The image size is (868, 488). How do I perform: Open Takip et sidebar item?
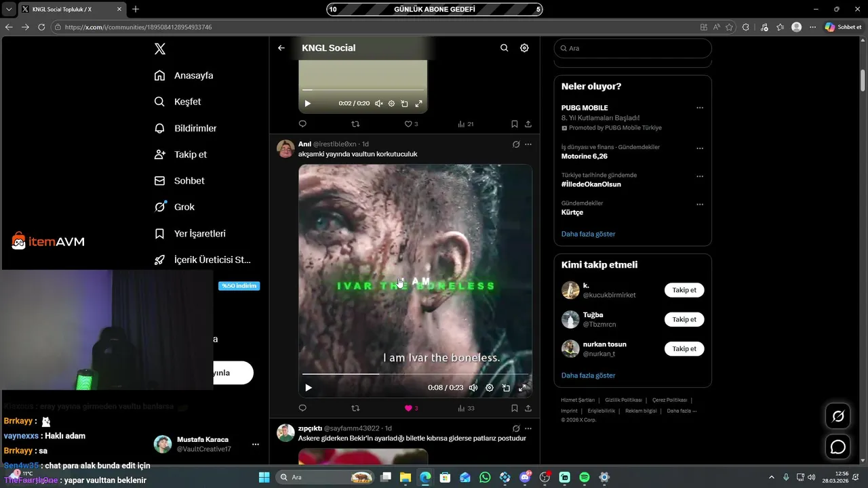(x=181, y=155)
